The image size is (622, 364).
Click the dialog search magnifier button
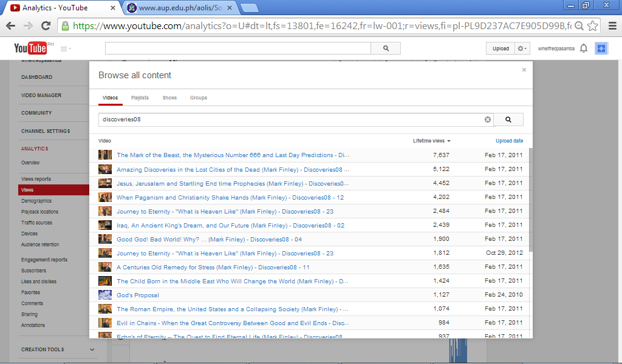tap(508, 120)
